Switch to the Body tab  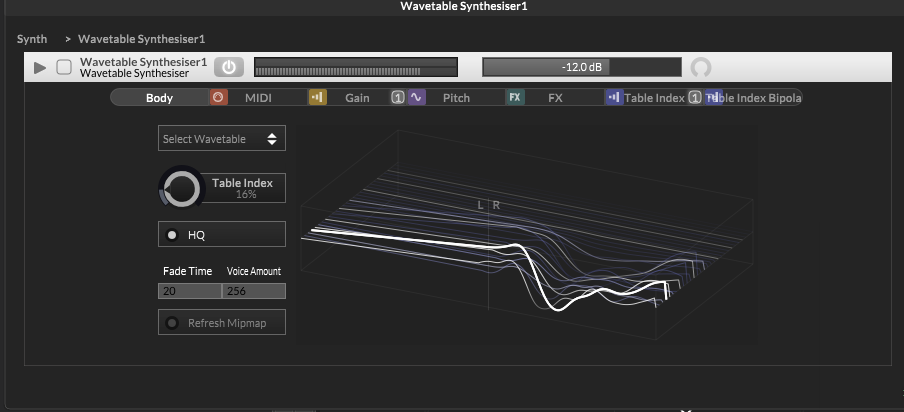click(159, 98)
